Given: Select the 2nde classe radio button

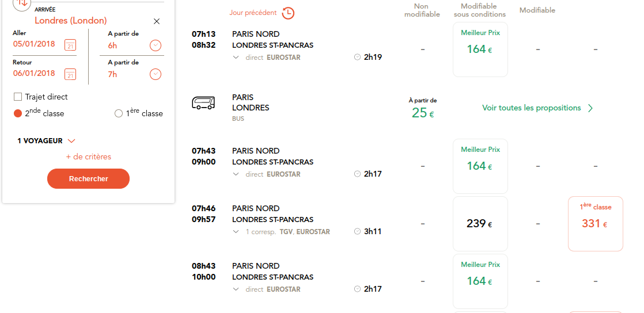Looking at the screenshot, I should click(18, 113).
